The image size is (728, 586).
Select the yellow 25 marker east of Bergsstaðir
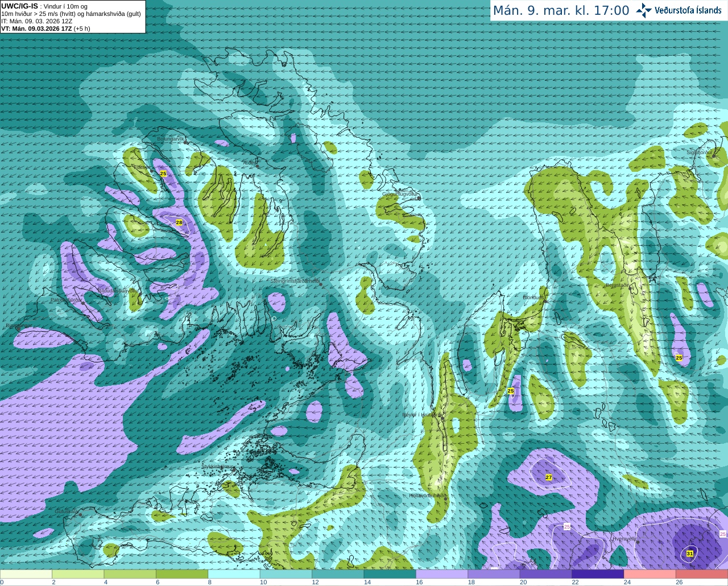point(679,358)
